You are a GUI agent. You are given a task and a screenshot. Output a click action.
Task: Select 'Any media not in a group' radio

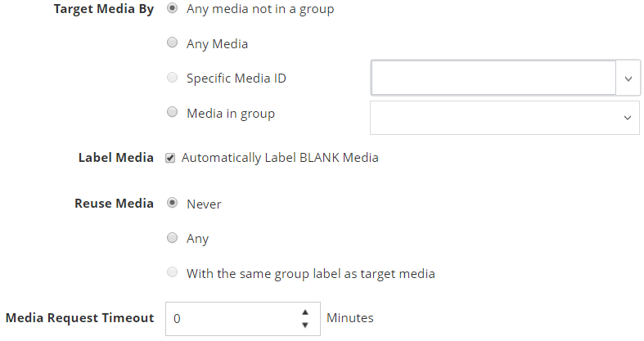(x=172, y=9)
